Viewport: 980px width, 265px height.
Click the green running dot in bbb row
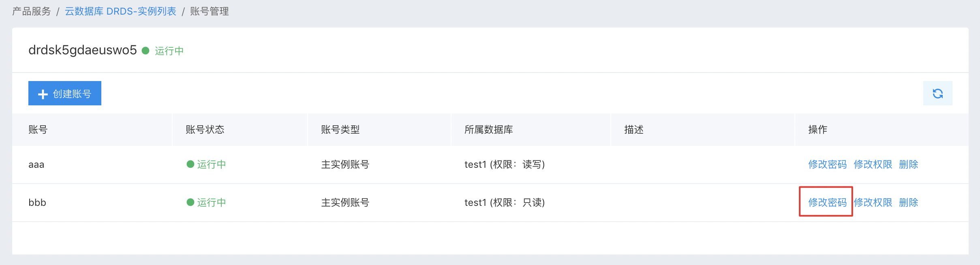(x=190, y=202)
